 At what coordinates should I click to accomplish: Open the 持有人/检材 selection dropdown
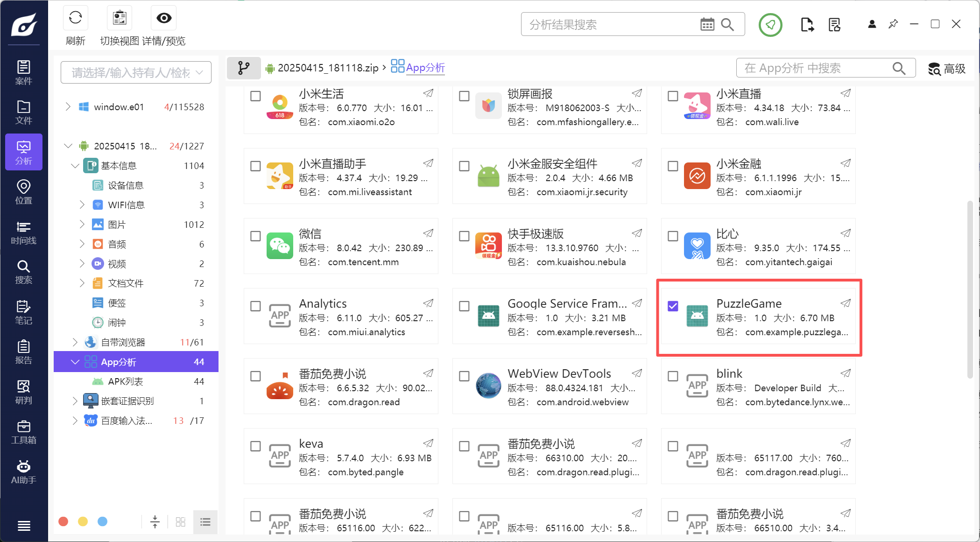(x=136, y=72)
